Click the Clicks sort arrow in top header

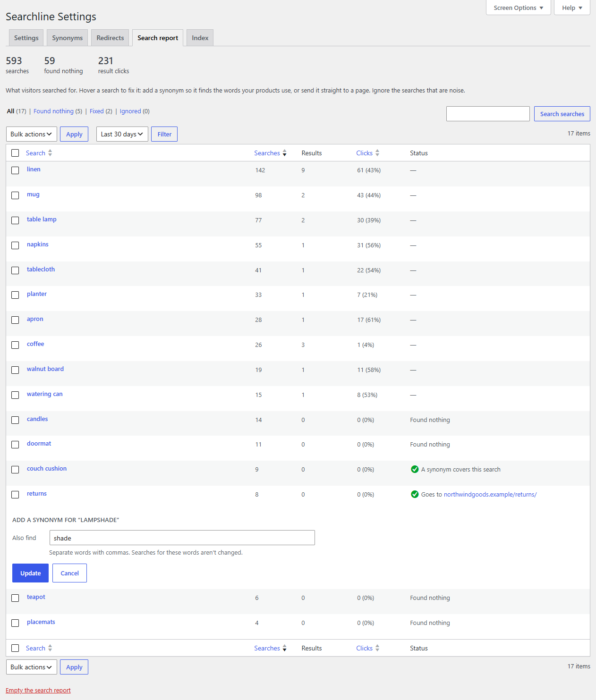377,153
